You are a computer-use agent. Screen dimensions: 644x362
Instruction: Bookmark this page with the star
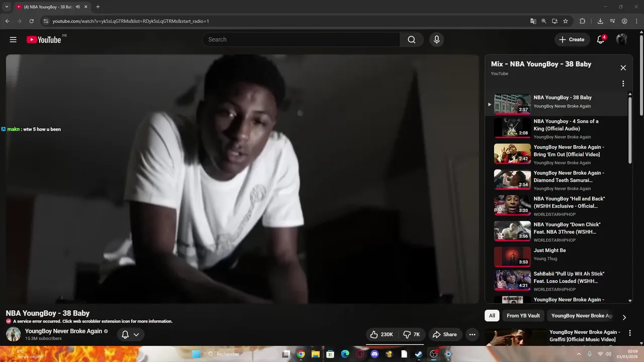[566, 21]
